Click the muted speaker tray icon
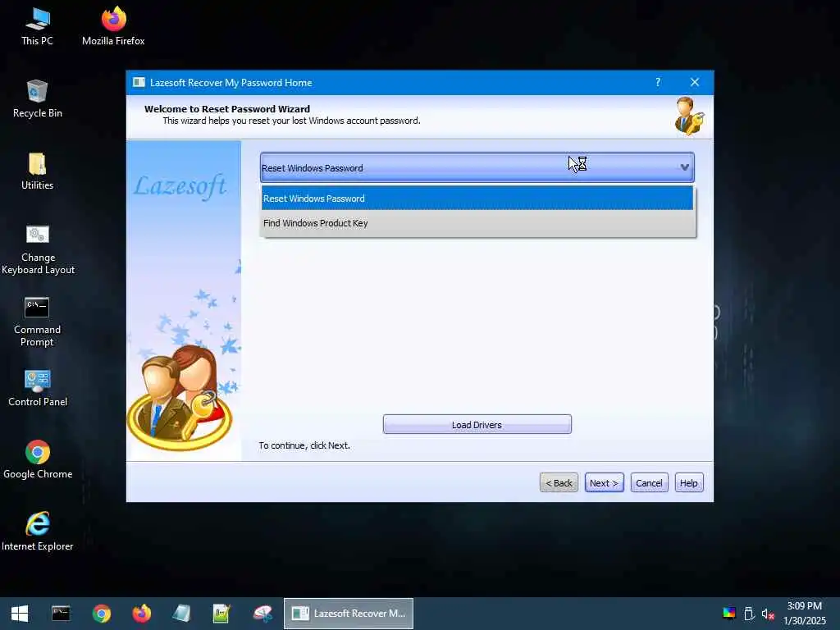840x630 pixels. tap(768, 614)
